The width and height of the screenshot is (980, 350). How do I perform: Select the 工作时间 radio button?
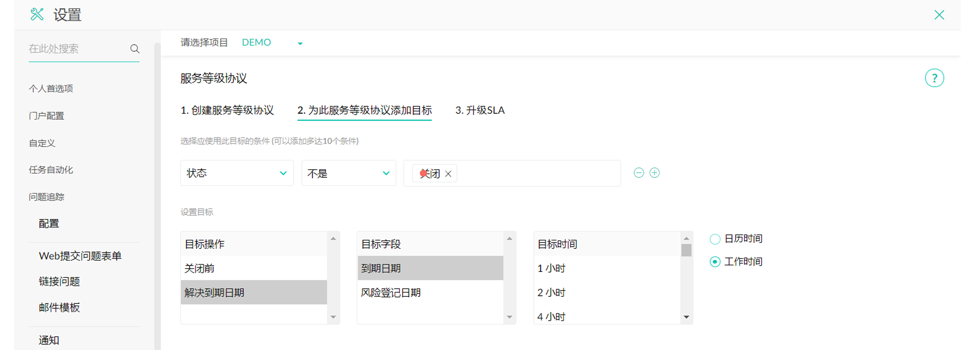(x=714, y=262)
